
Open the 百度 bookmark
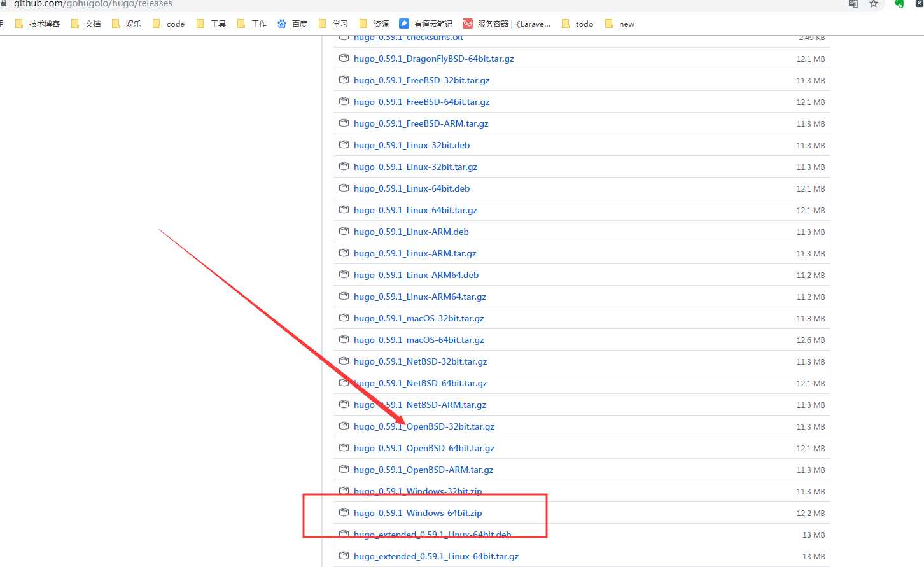(x=293, y=24)
